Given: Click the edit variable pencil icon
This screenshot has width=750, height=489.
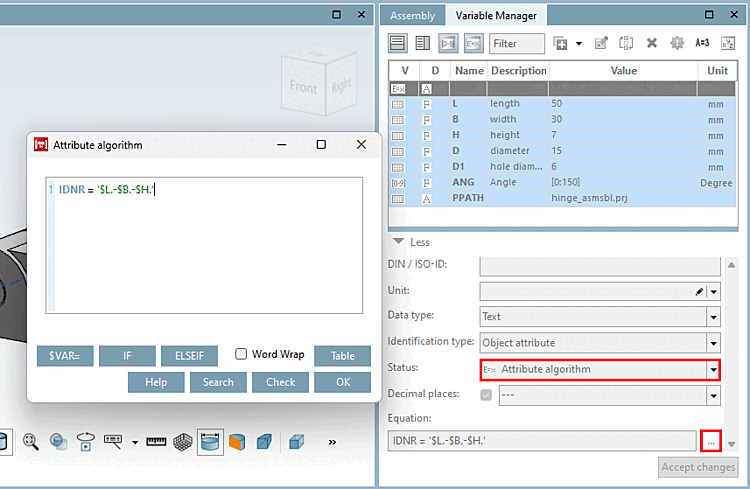Looking at the screenshot, I should click(601, 43).
